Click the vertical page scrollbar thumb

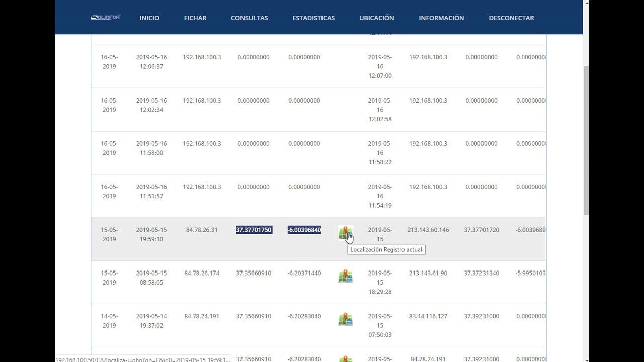tap(586, 140)
